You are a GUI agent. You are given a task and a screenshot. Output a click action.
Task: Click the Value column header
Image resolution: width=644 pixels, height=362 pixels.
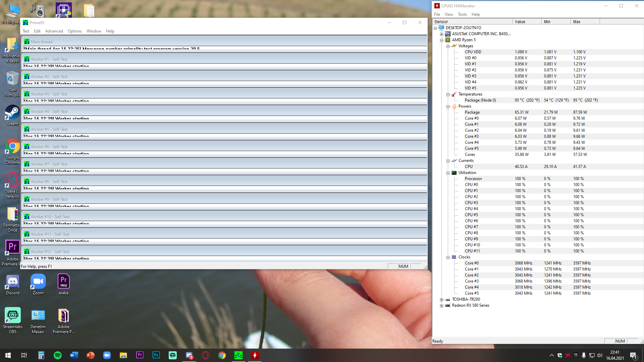(x=527, y=22)
